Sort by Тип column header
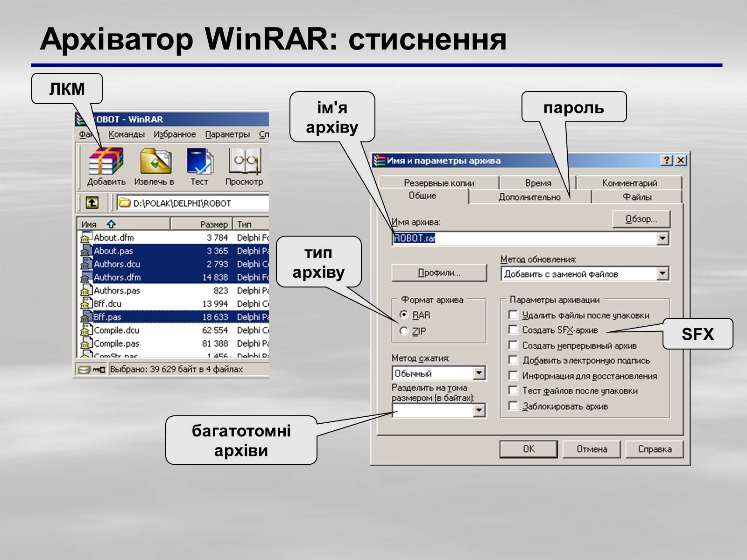747x560 pixels. [x=251, y=224]
